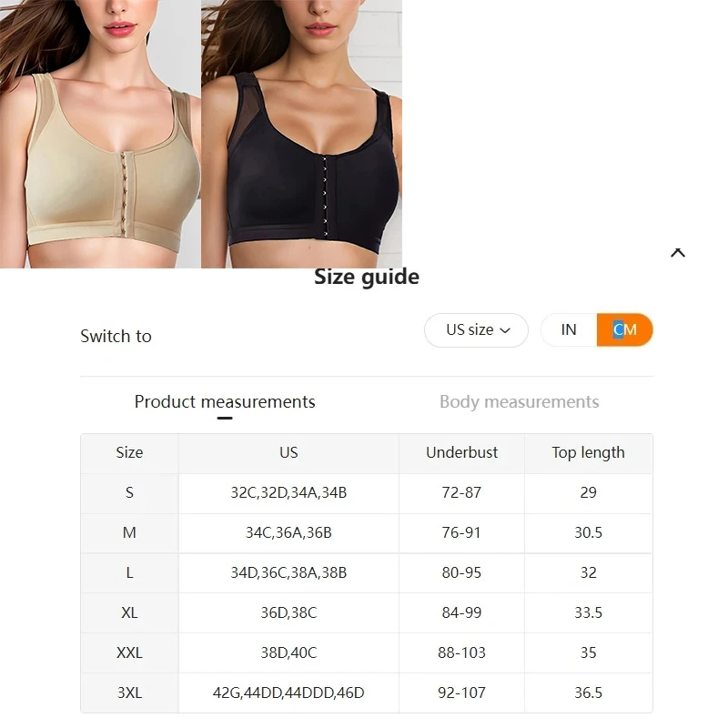This screenshot has height=728, width=728.
Task: Click the Size guide heading
Action: (x=367, y=278)
